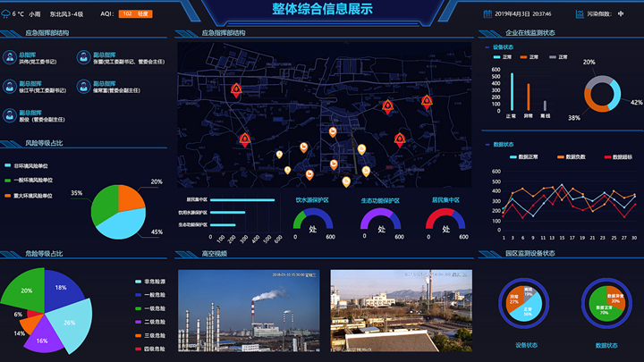The image size is (644, 362).
Task: Click the 生态功能保护区 horizontal bar
Action: [x=223, y=225]
